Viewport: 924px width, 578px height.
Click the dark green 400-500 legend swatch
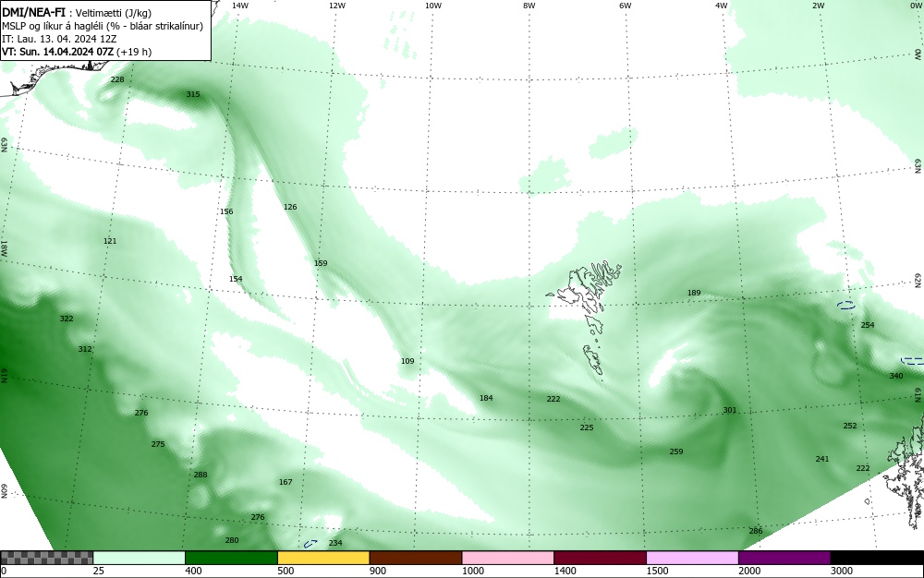pos(231,558)
